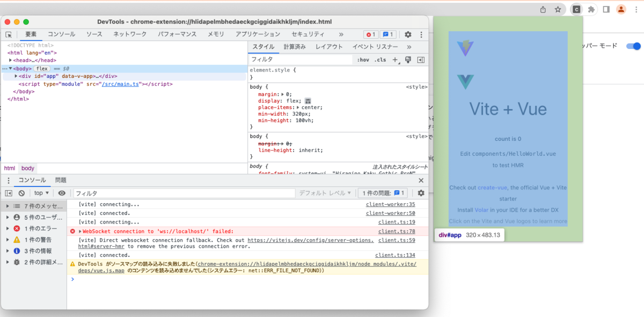Toggle :hov element state panel
The image size is (644, 317).
(363, 60)
